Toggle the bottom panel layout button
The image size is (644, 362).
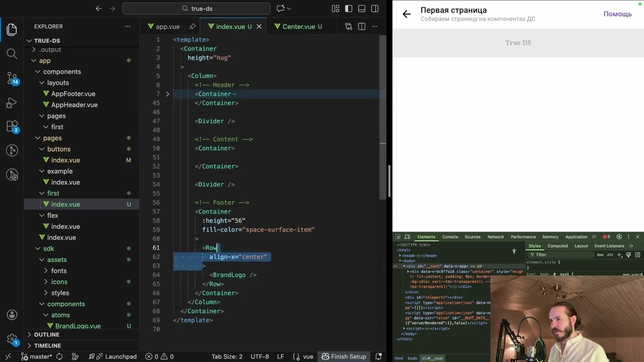[x=362, y=9]
